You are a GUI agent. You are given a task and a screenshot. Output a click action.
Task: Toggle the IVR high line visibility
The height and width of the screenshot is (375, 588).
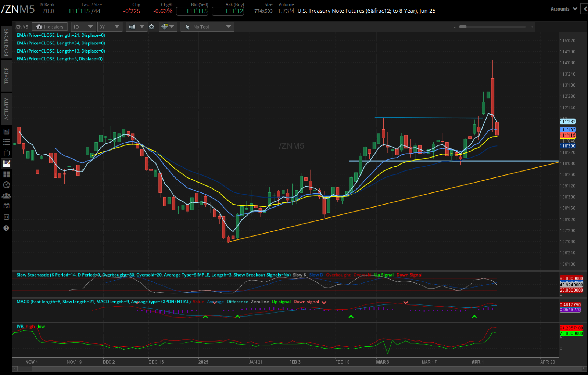pyautogui.click(x=30, y=326)
